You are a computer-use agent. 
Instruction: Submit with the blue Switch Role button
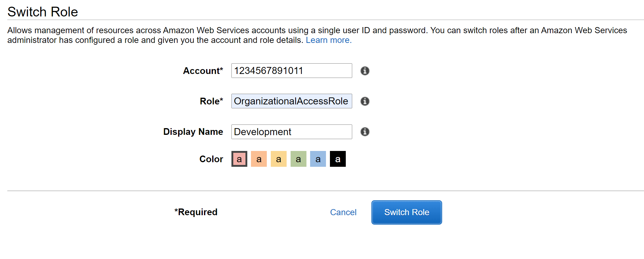[x=406, y=212]
